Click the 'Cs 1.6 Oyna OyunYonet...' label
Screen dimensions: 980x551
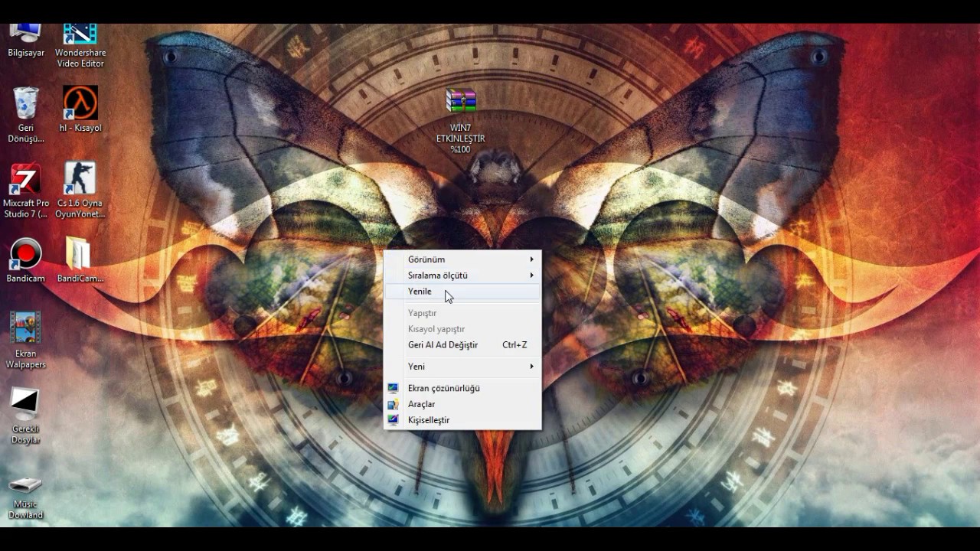point(80,209)
